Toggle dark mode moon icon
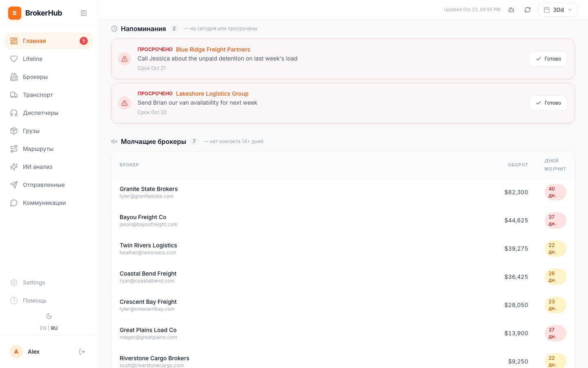 [49, 316]
